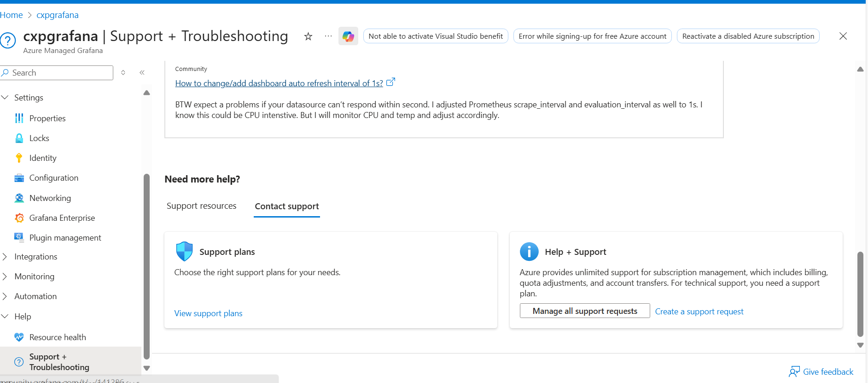Expand the Integrations section

pyautogui.click(x=5, y=257)
